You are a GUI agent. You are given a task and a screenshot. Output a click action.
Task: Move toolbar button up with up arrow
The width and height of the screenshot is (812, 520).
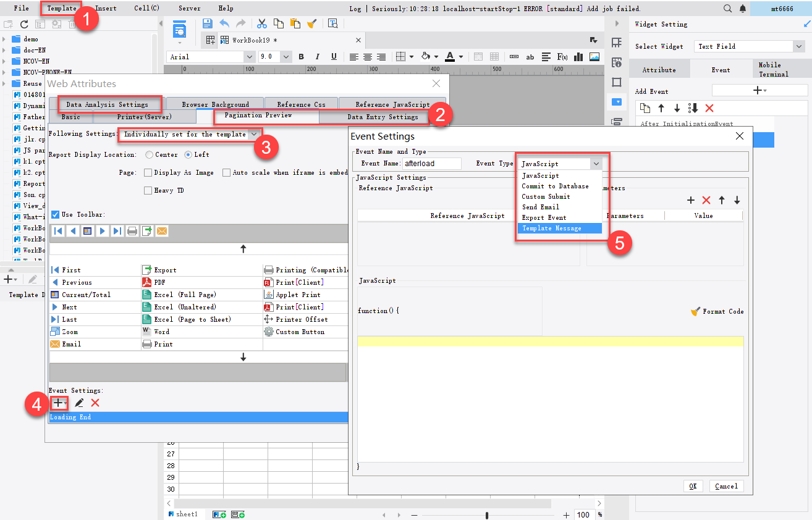coord(243,248)
